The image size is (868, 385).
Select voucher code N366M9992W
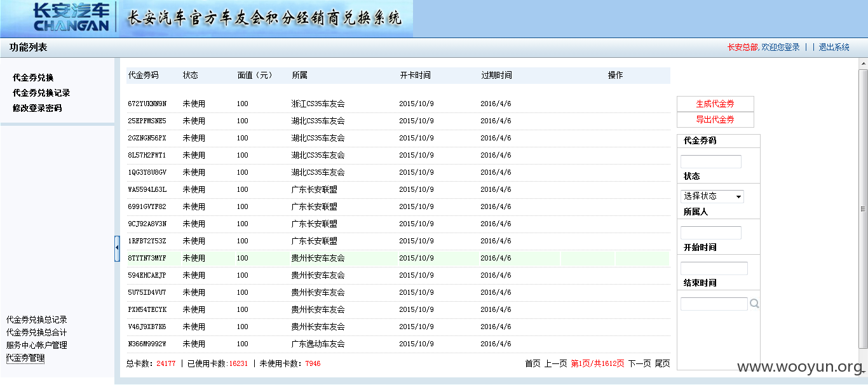tap(147, 344)
